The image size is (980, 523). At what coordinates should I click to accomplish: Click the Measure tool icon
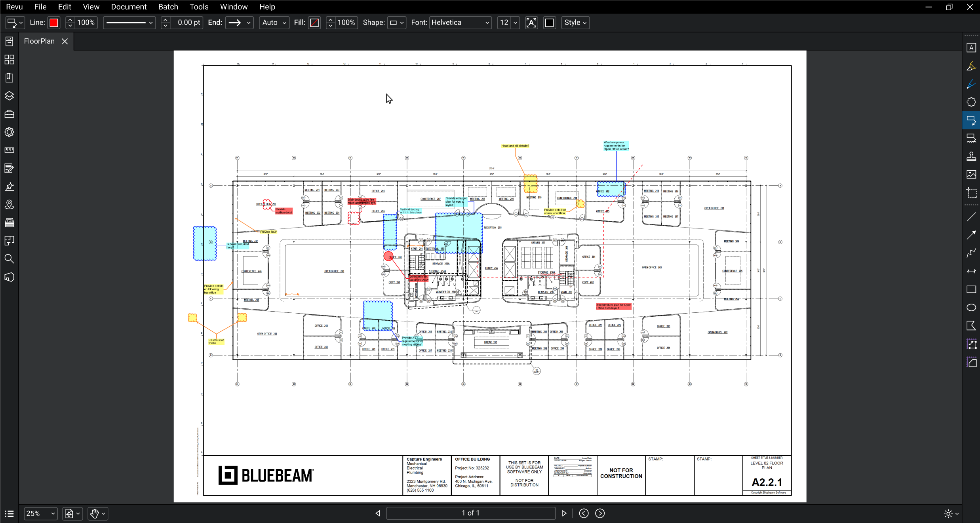9,150
